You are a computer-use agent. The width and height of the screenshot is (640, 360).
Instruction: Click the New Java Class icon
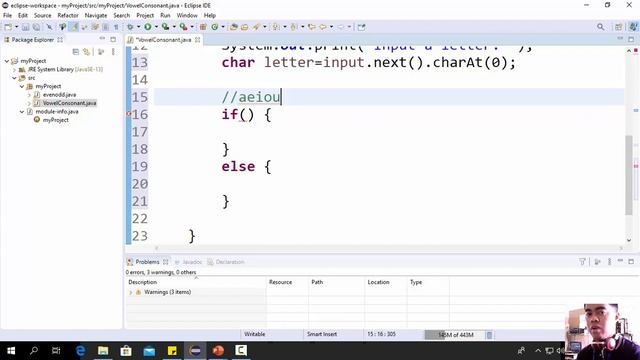point(214,27)
